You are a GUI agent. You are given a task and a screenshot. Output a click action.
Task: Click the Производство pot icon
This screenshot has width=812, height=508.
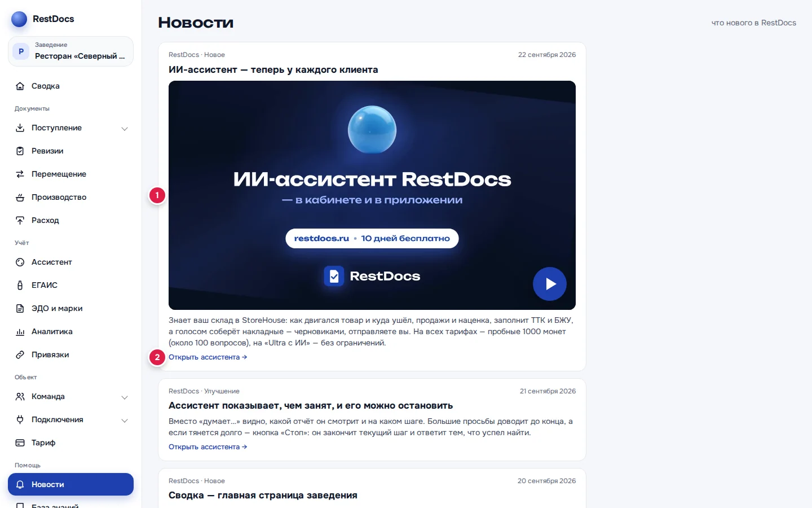pos(20,198)
